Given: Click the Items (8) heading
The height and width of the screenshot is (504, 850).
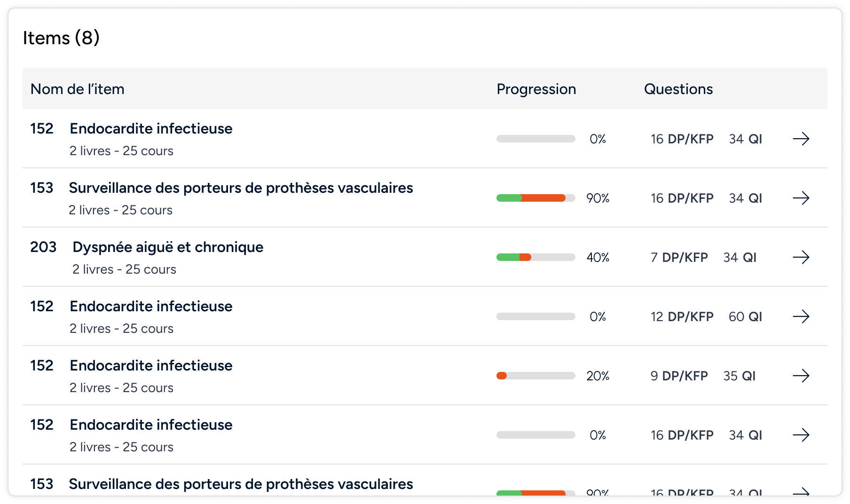Looking at the screenshot, I should click(61, 38).
